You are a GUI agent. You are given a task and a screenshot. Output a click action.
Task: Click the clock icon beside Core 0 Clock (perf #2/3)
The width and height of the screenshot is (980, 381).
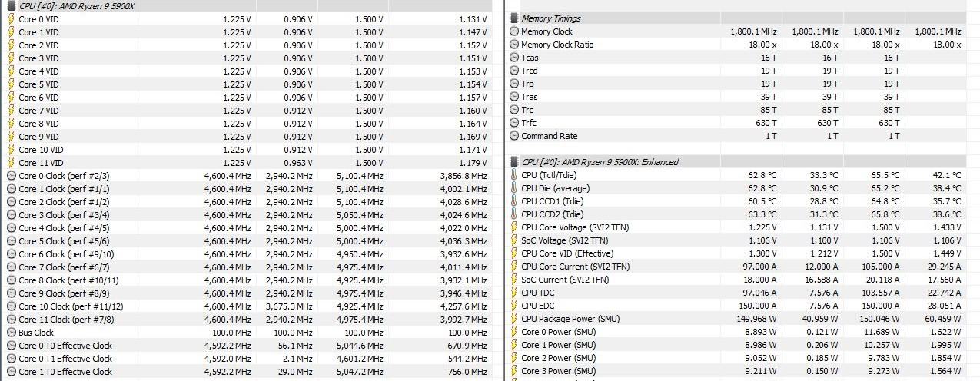pos(11,176)
